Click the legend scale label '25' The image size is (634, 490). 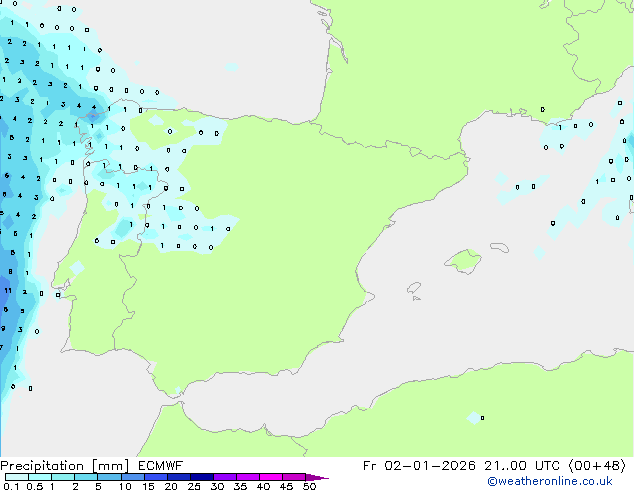pos(194,486)
